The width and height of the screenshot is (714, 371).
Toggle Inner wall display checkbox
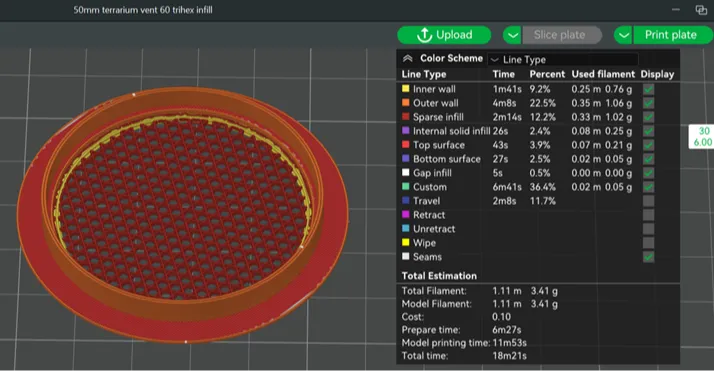click(x=648, y=89)
